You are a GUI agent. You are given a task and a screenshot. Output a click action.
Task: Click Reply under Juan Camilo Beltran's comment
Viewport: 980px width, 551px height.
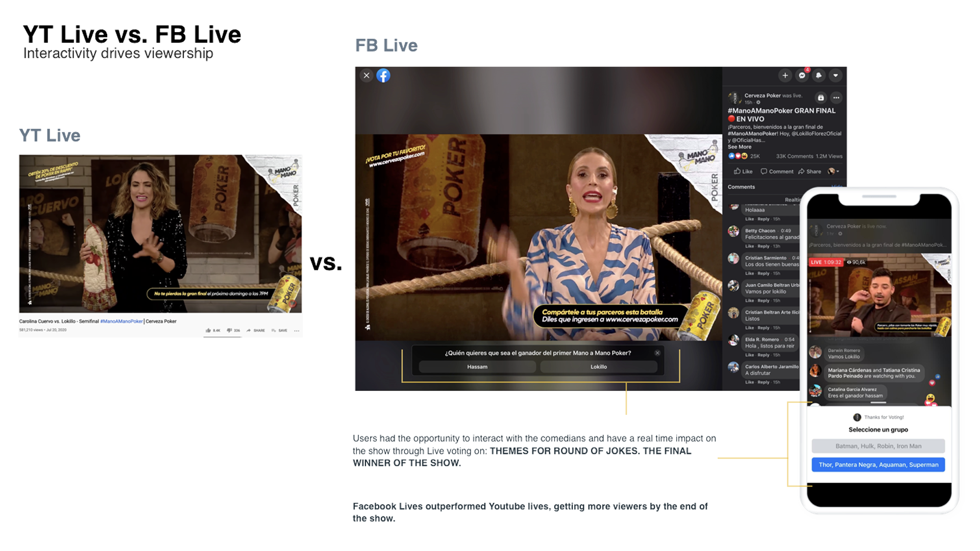[x=763, y=300]
